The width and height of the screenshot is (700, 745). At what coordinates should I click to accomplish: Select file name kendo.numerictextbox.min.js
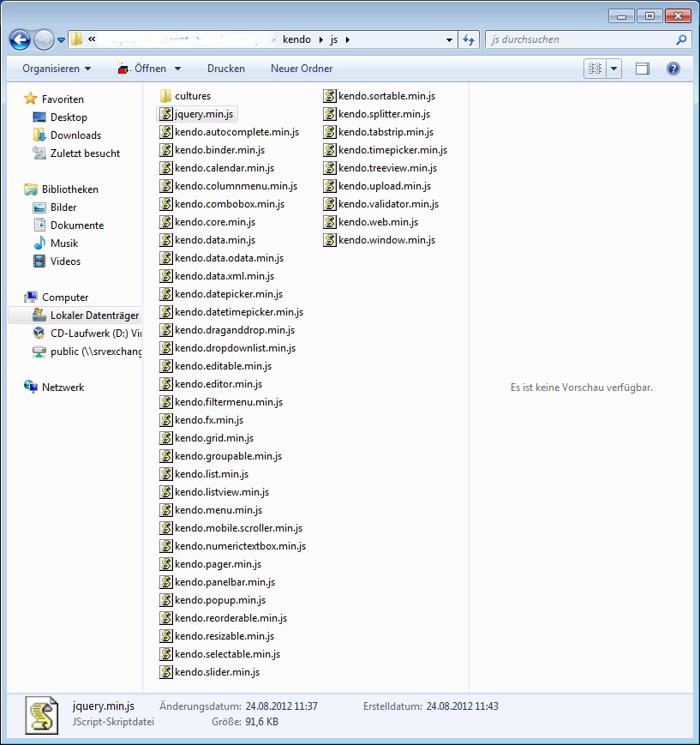240,546
